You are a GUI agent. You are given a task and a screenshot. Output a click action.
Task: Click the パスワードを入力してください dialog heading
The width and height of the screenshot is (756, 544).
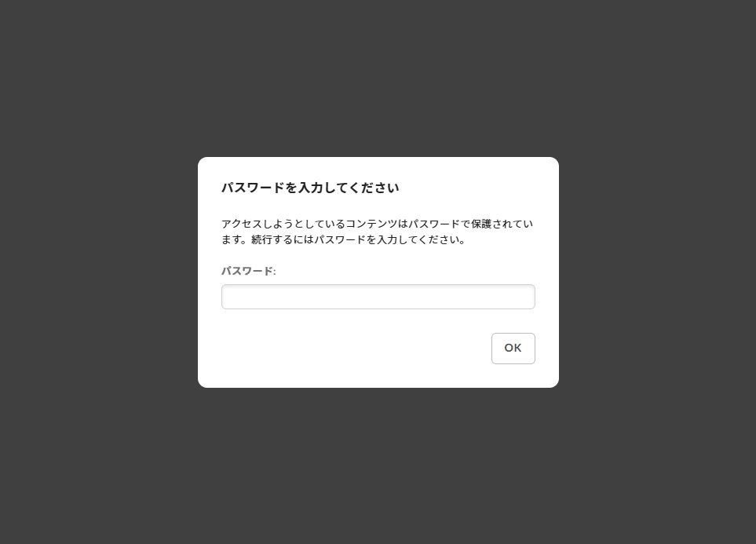click(310, 188)
